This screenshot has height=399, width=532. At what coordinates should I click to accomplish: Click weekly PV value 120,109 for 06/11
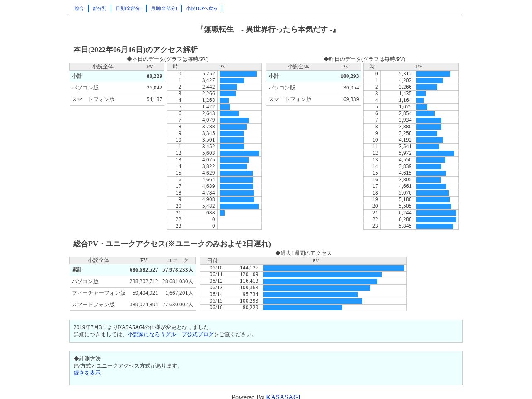pyautogui.click(x=249, y=274)
